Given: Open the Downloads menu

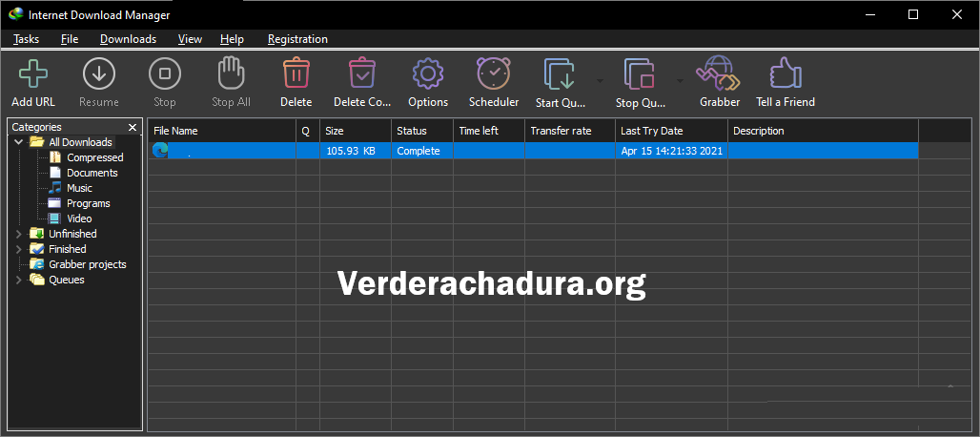Looking at the screenshot, I should 128,39.
